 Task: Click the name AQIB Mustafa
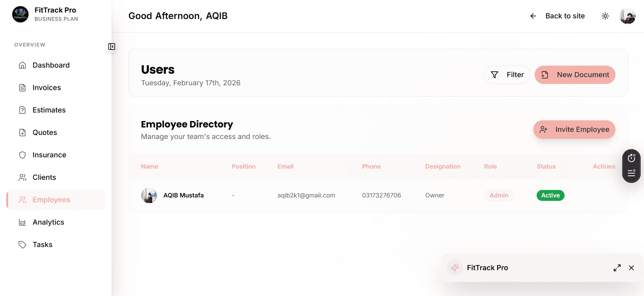point(183,195)
